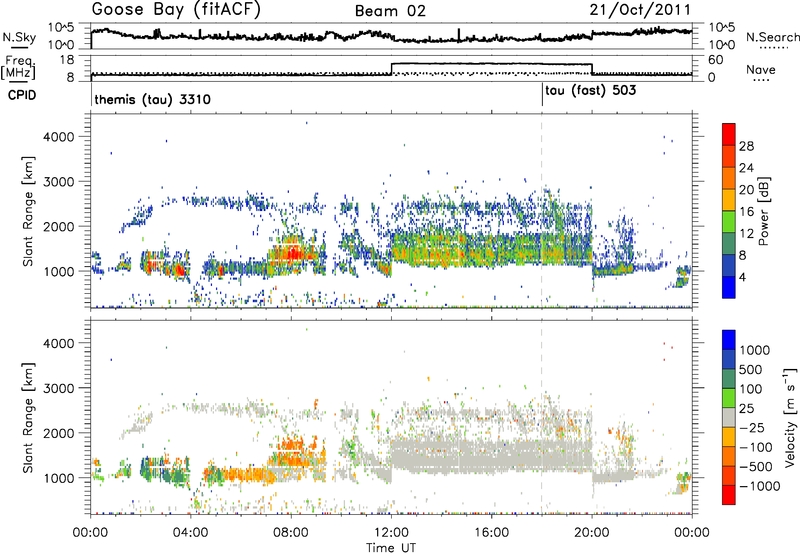Image resolution: width=800 pixels, height=554 pixels.
Task: Click the "CPID" row label
Action: pos(21,95)
